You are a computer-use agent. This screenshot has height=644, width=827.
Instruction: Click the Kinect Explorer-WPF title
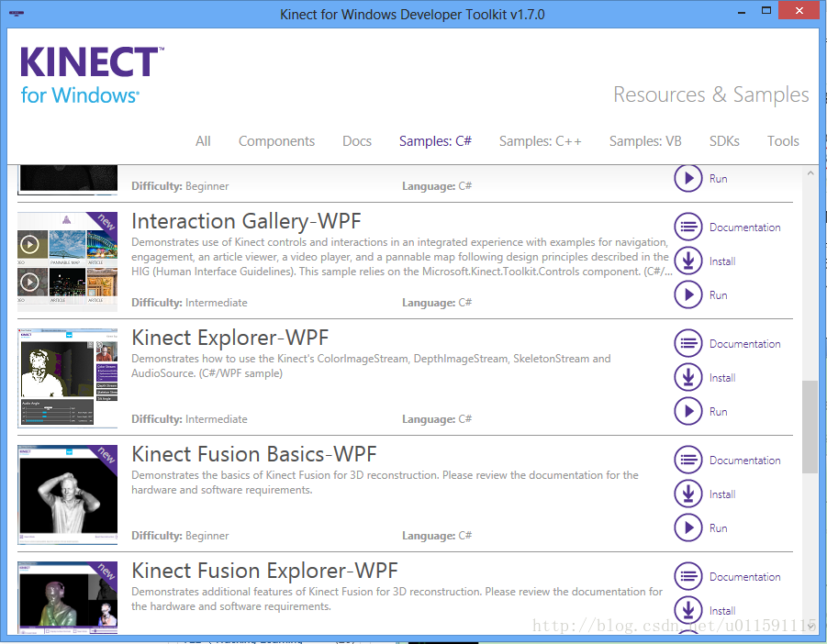tap(230, 338)
